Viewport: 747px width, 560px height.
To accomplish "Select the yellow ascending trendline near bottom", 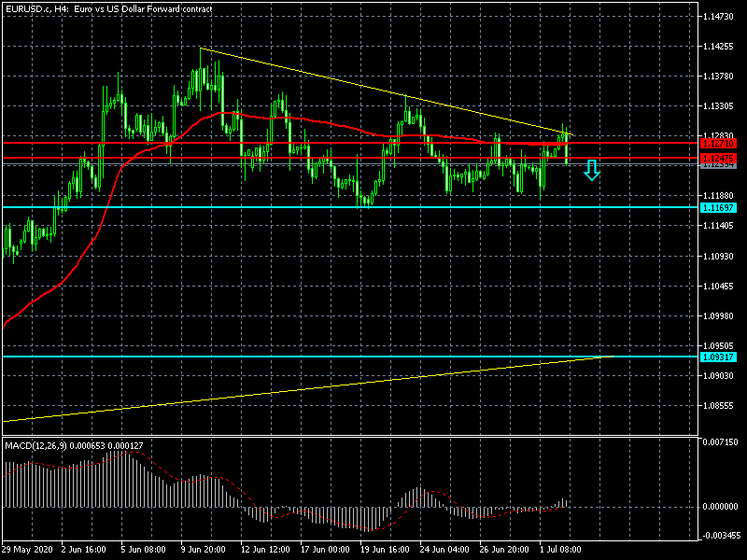I will tap(280, 390).
